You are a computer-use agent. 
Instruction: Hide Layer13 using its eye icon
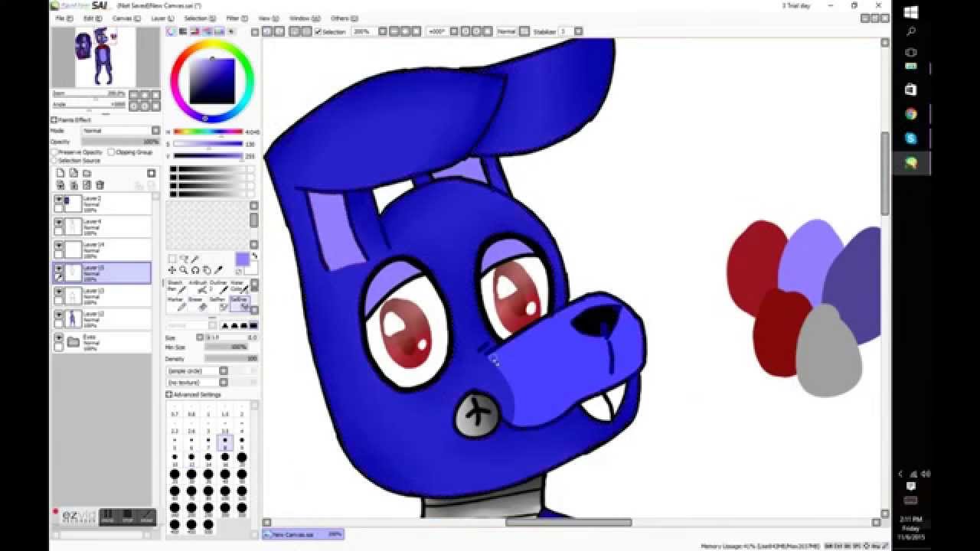tap(59, 292)
